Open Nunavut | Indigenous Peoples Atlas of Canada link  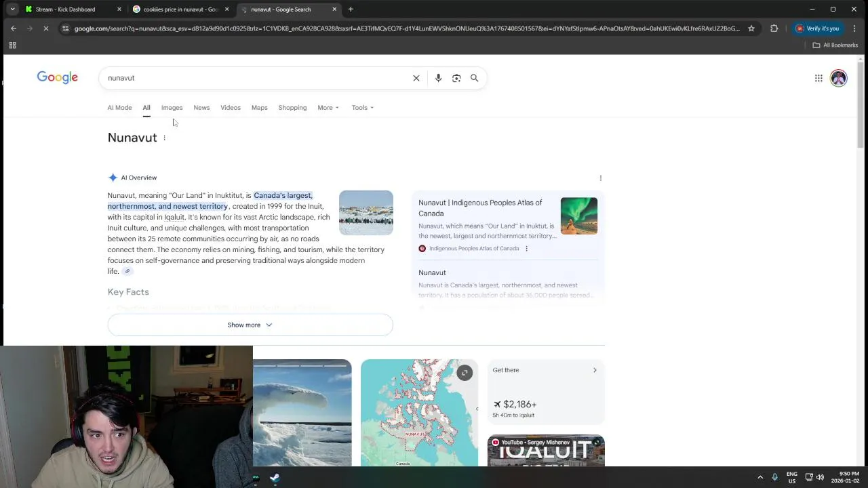[480, 208]
